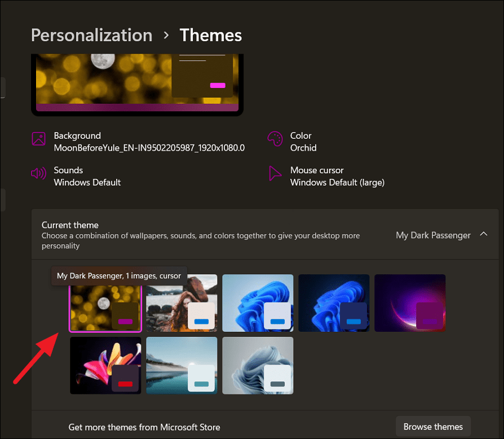Image resolution: width=504 pixels, height=439 pixels.
Task: Click the 'Current theme' heading
Action: click(x=70, y=225)
